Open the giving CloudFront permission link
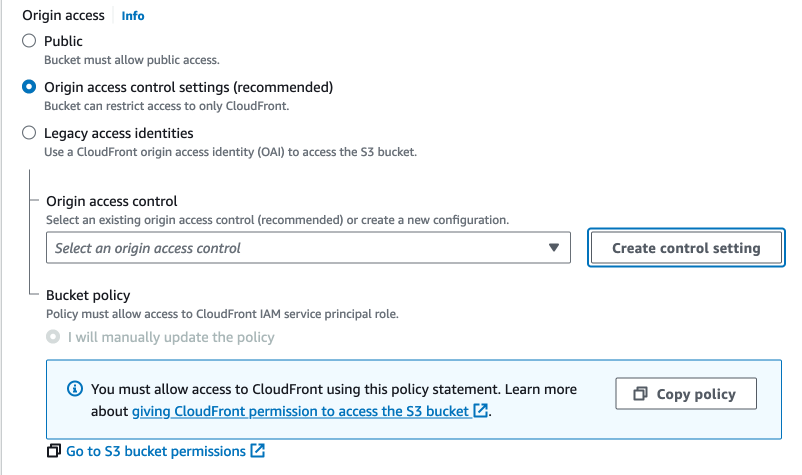Image resolution: width=802 pixels, height=475 pixels. (x=300, y=411)
